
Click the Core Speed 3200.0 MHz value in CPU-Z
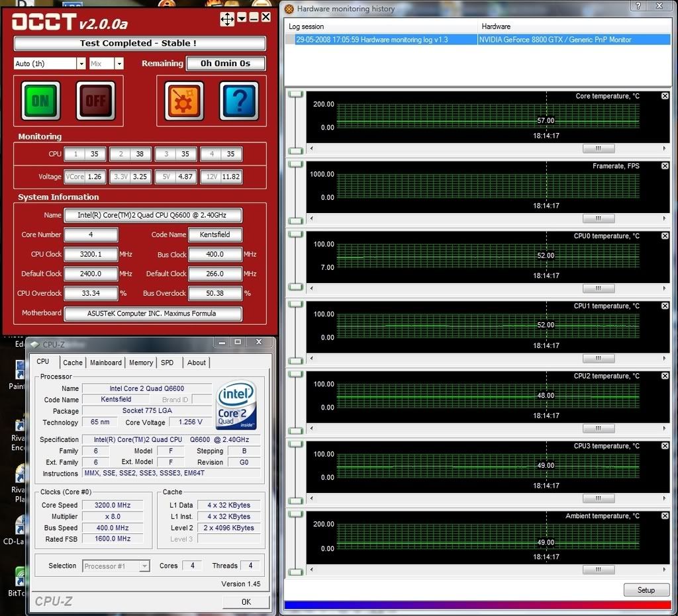coord(113,505)
